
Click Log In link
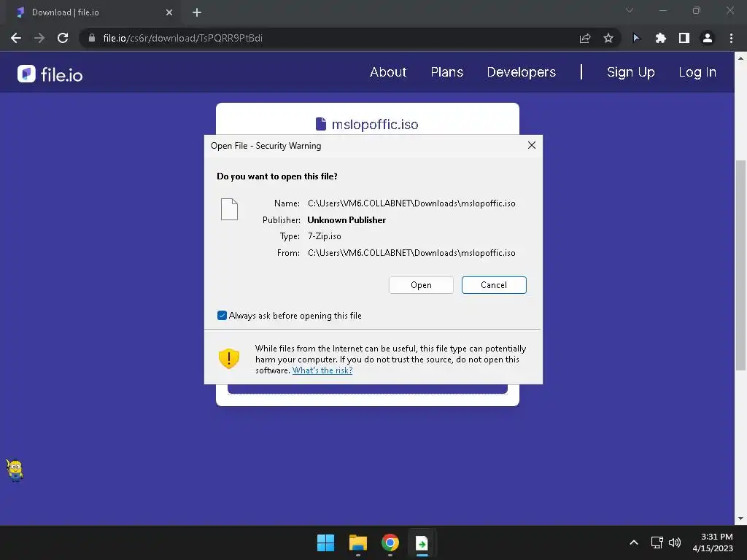697,72
